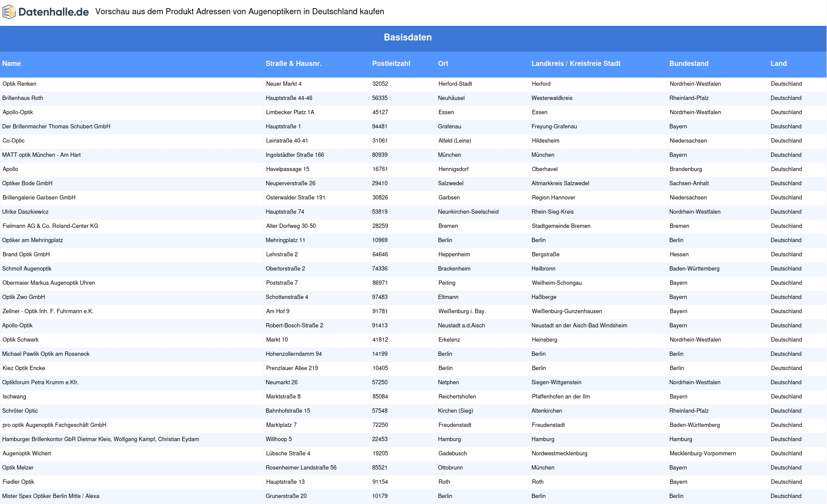Click postal code 94481

click(379, 127)
